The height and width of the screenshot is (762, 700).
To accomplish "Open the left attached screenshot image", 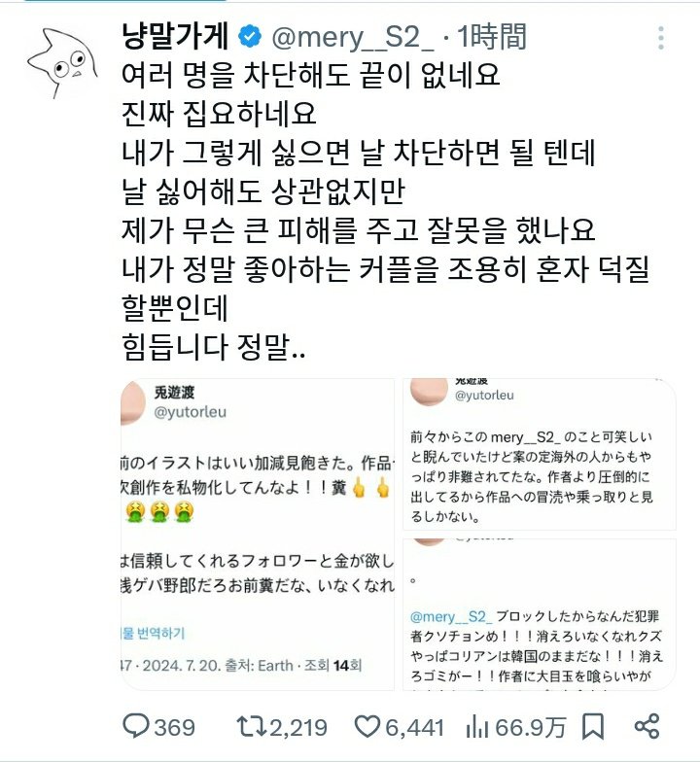I will (257, 535).
